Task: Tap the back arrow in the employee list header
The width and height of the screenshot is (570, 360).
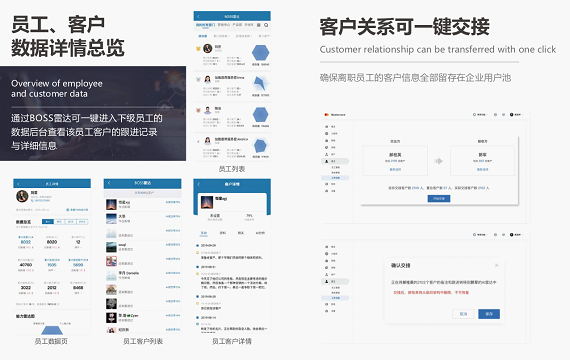Action: tap(198, 17)
